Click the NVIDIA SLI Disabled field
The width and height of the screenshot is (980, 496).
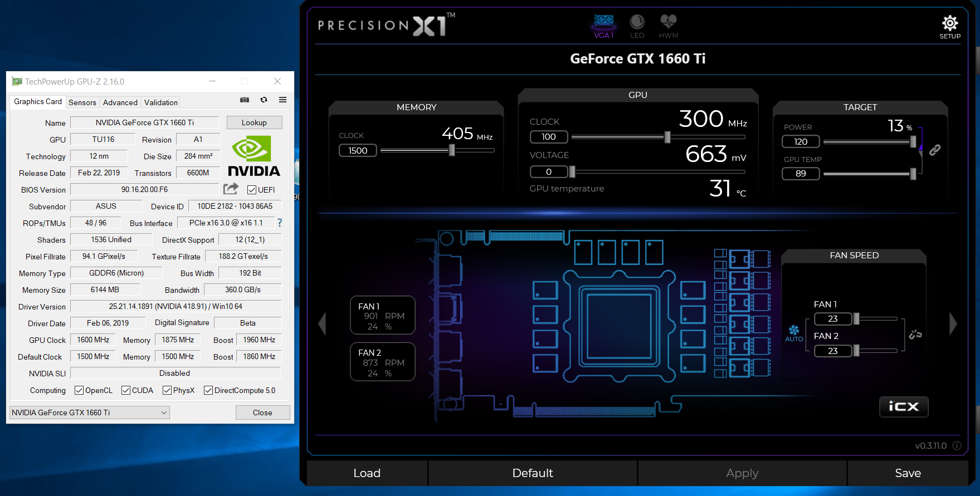click(175, 373)
